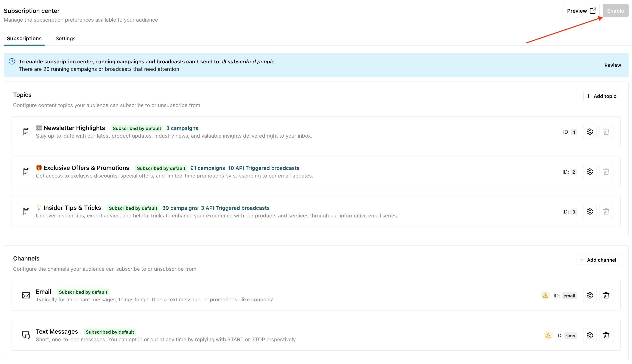Click the help icon in the banner
This screenshot has width=632, height=364.
click(x=12, y=61)
